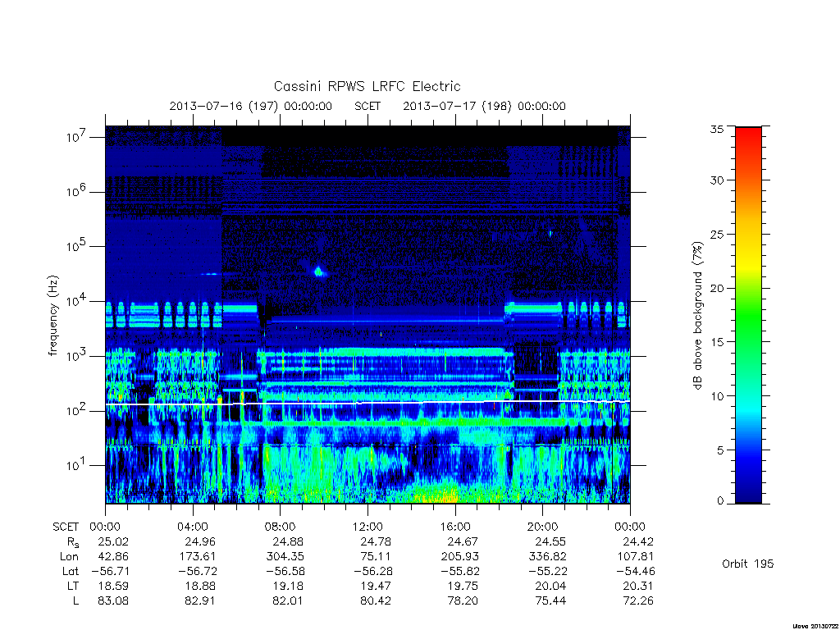Click L value '75.44'
The image size is (840, 630).
pos(550,600)
